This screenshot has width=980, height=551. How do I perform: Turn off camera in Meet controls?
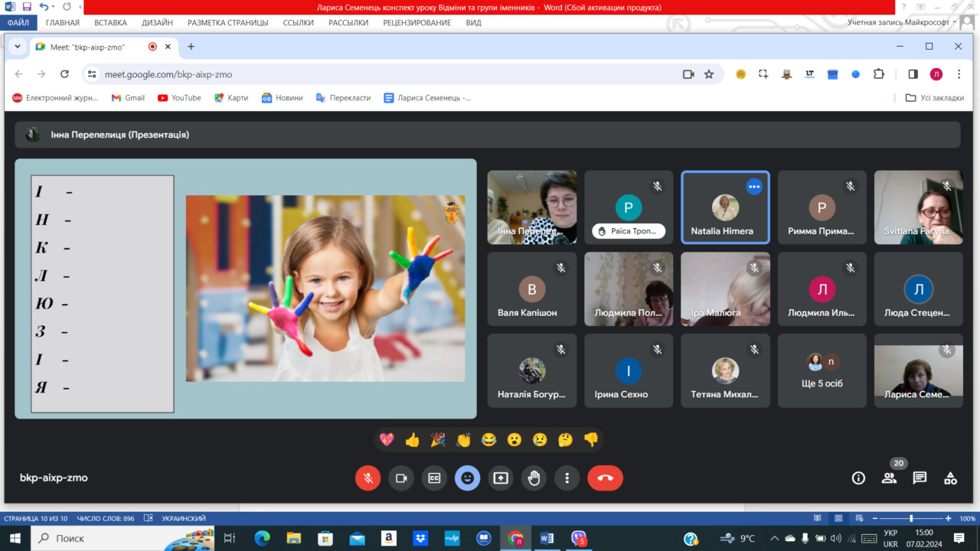[400, 478]
